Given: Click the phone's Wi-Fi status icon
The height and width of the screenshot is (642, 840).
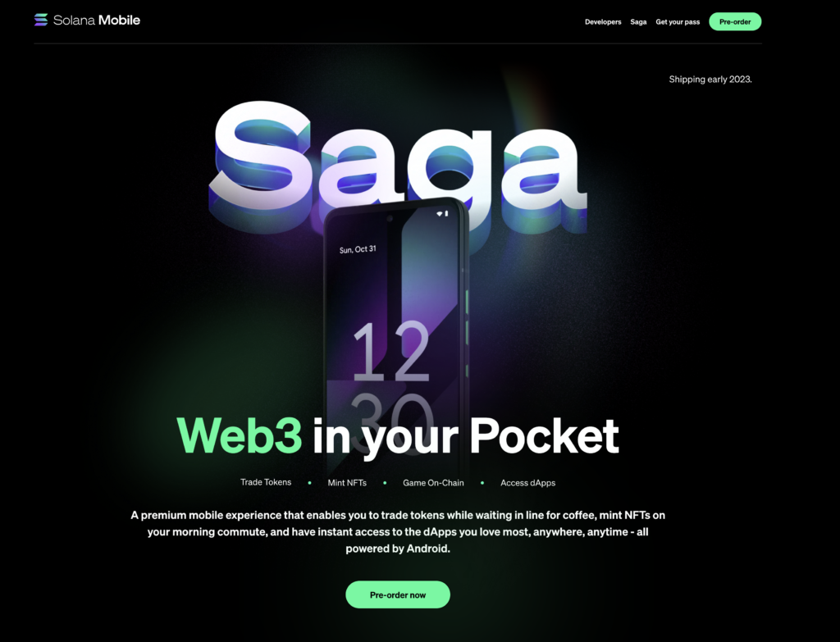Looking at the screenshot, I should pos(440,214).
